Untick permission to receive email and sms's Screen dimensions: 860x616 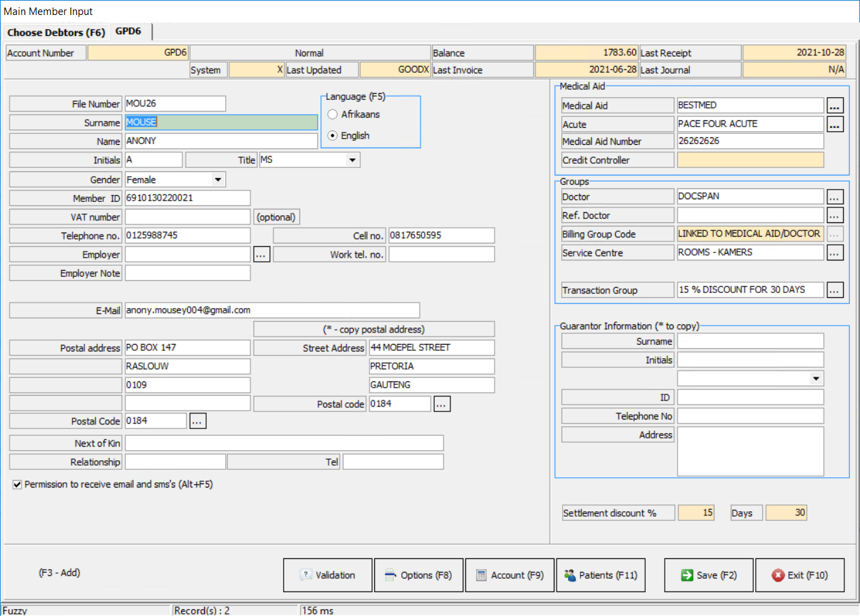coord(17,485)
